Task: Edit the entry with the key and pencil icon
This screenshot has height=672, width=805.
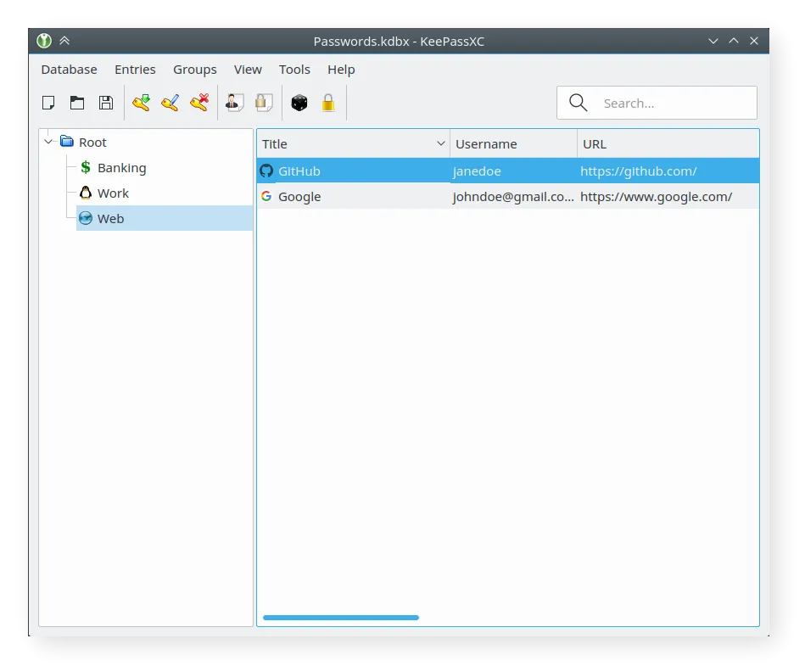Action: coord(170,103)
